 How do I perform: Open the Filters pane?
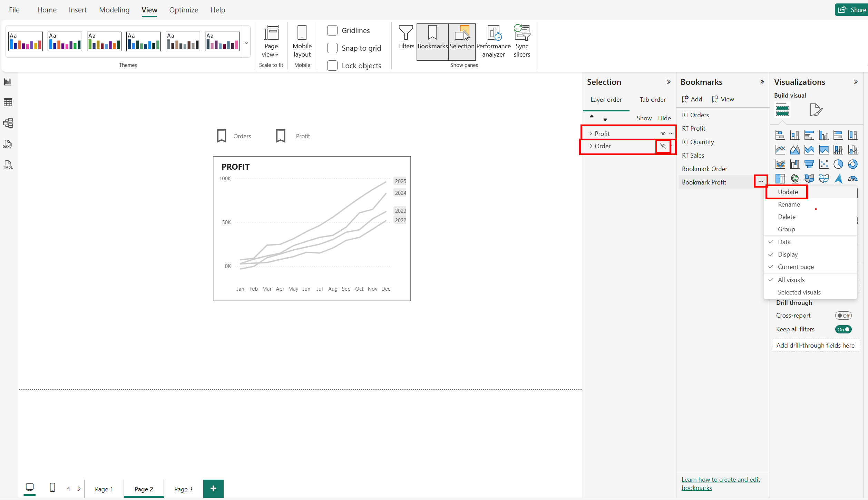tap(406, 38)
